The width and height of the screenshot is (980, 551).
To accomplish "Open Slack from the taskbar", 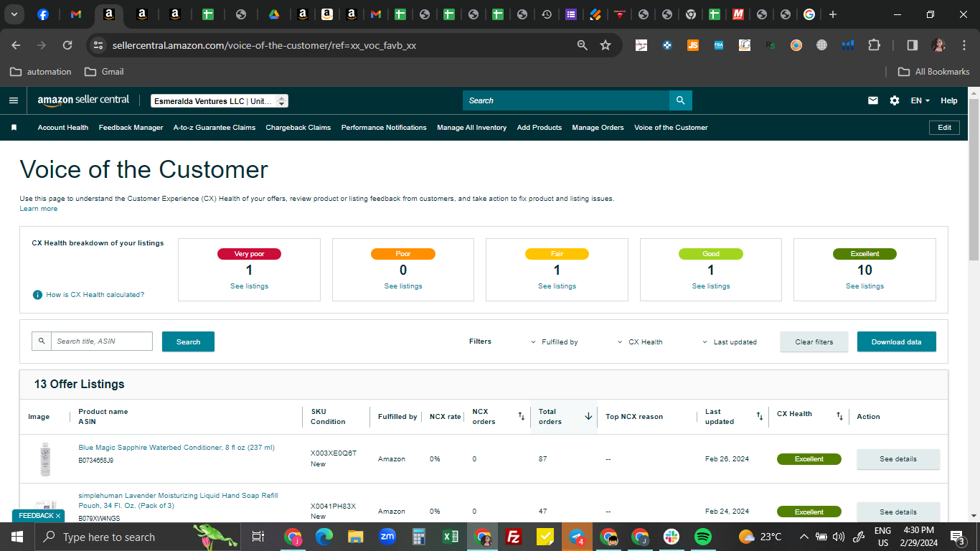I will click(x=672, y=537).
